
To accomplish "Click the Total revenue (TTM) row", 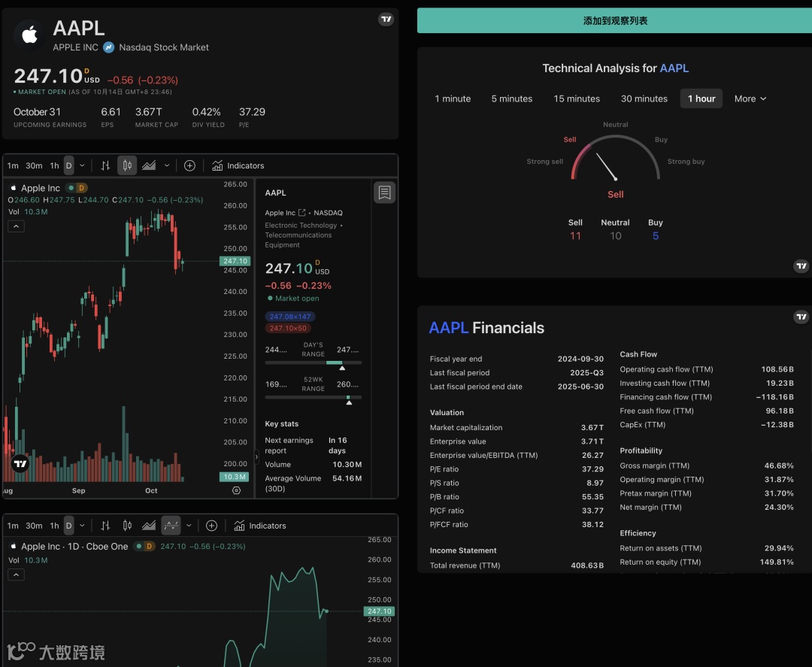I will point(517,565).
